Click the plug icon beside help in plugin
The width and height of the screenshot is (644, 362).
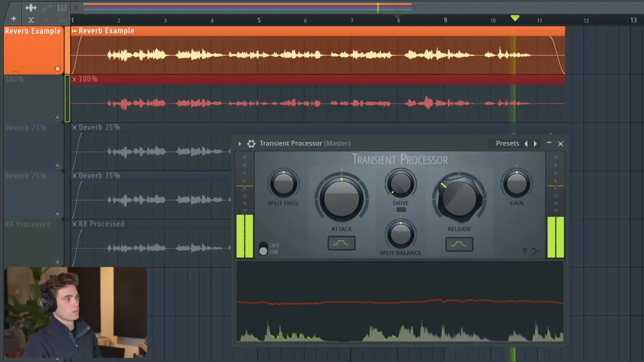(x=535, y=251)
